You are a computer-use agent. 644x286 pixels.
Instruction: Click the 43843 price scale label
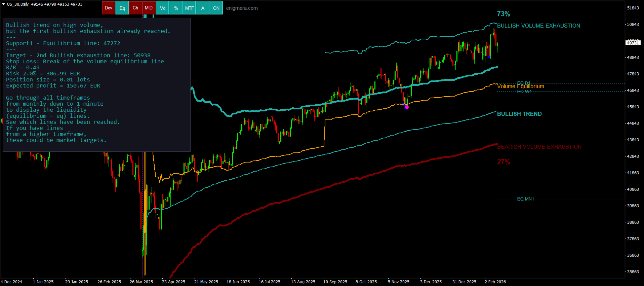pos(633,140)
